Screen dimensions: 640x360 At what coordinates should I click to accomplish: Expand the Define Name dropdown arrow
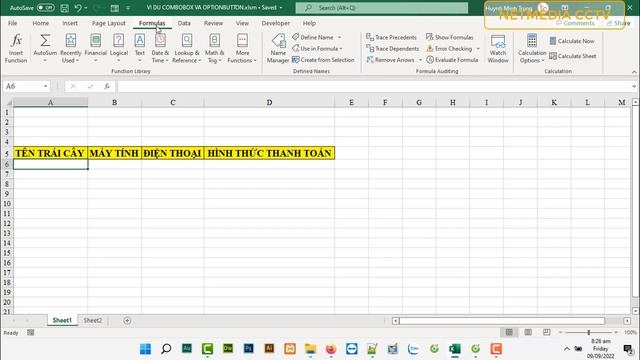point(340,37)
